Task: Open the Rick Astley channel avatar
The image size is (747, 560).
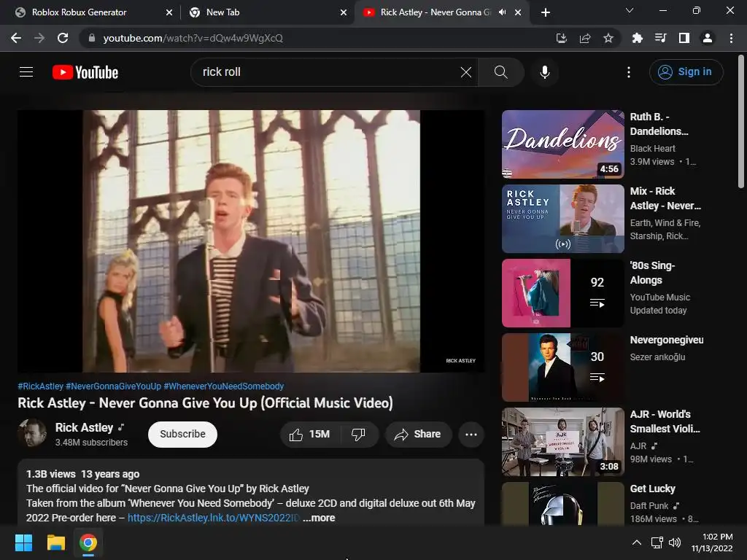Action: [x=32, y=433]
